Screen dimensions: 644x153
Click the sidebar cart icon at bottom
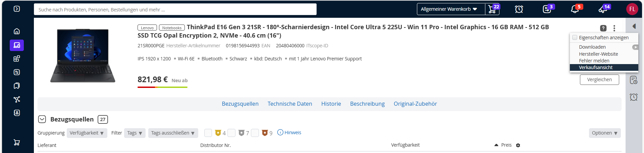17,142
